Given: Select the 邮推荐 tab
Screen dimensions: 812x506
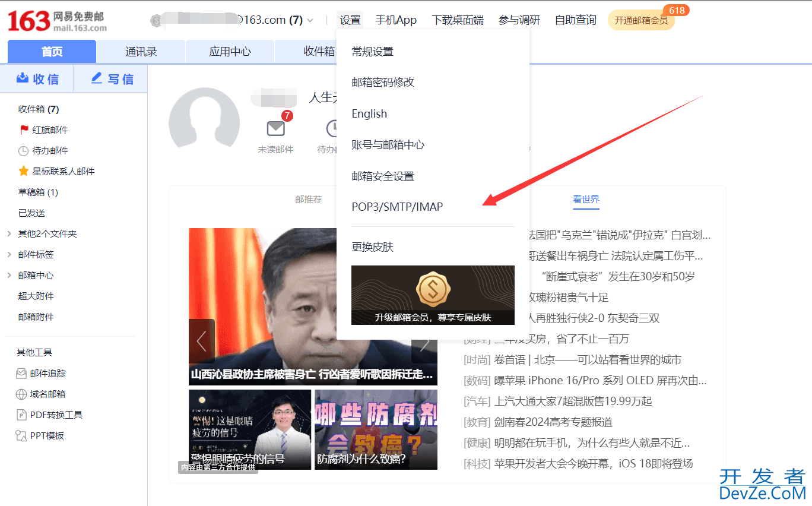Looking at the screenshot, I should point(309,200).
